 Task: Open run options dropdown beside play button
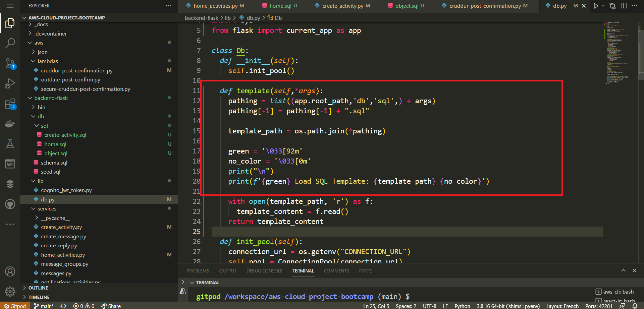coord(603,6)
